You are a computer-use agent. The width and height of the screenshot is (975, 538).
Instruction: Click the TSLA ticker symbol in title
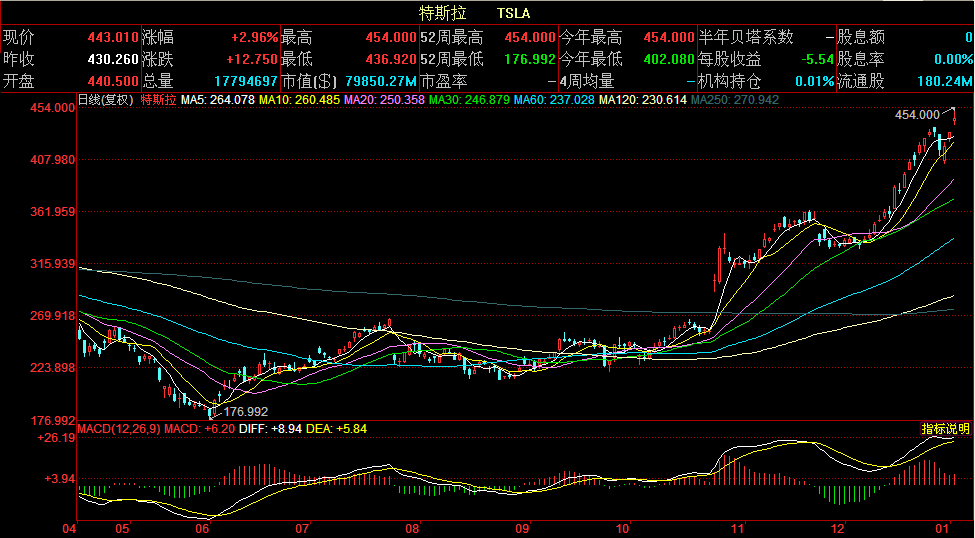[x=514, y=13]
